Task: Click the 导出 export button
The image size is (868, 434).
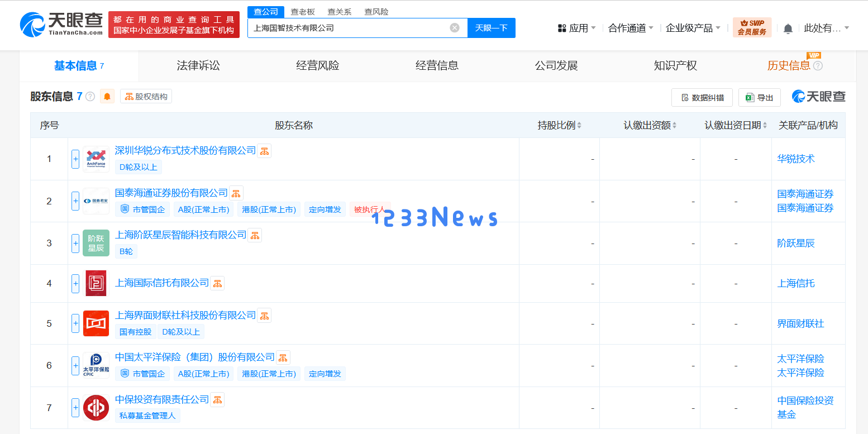Action: [x=760, y=98]
